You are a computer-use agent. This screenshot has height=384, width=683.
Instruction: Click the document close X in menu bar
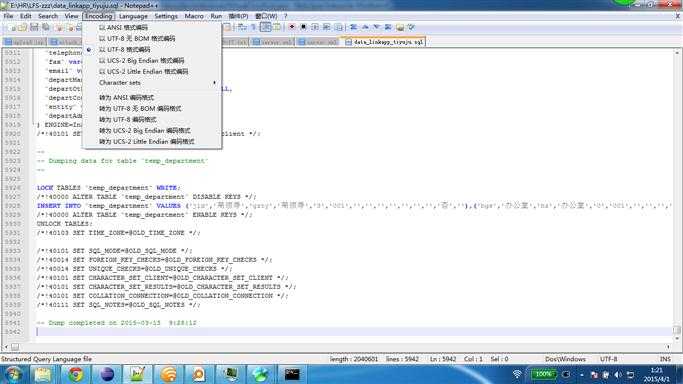click(678, 16)
